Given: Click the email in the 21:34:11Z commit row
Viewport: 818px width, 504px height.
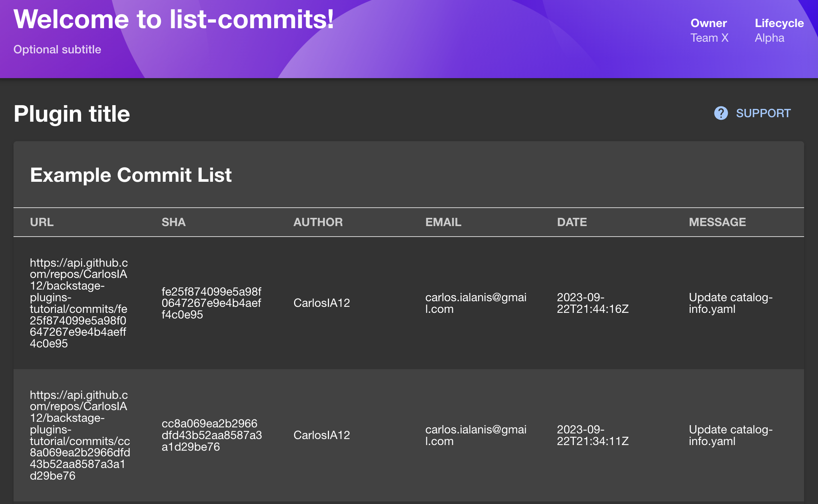Looking at the screenshot, I should (475, 435).
